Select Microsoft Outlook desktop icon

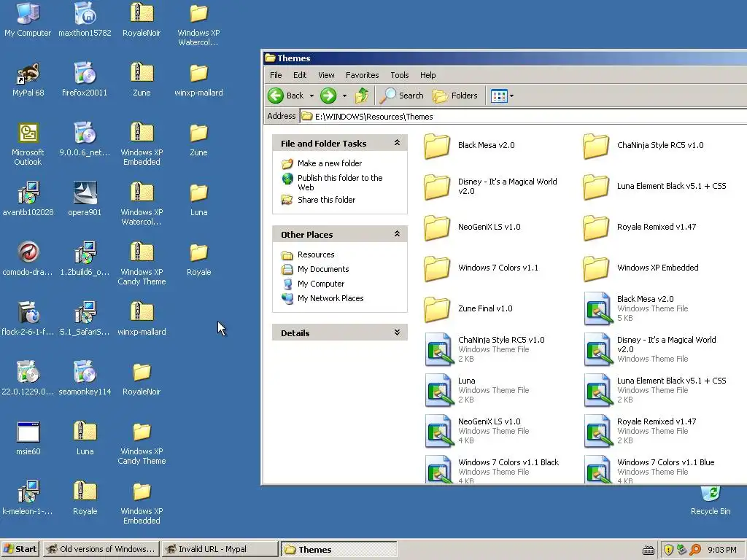click(28, 144)
